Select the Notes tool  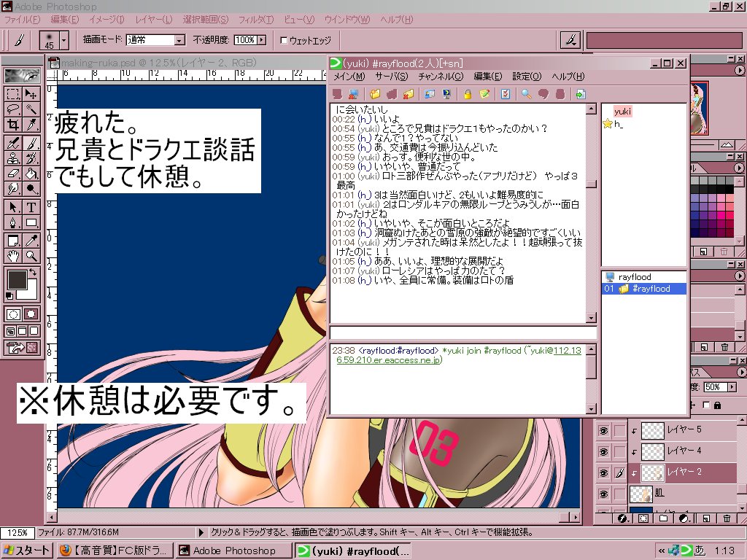(13, 241)
